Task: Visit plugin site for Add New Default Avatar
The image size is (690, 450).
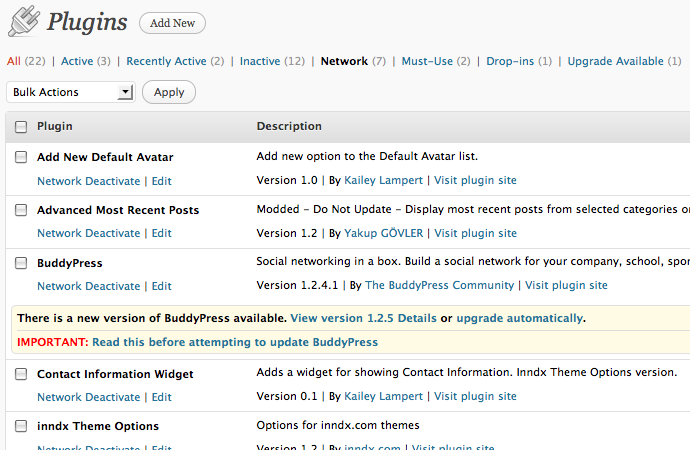Action: point(475,180)
